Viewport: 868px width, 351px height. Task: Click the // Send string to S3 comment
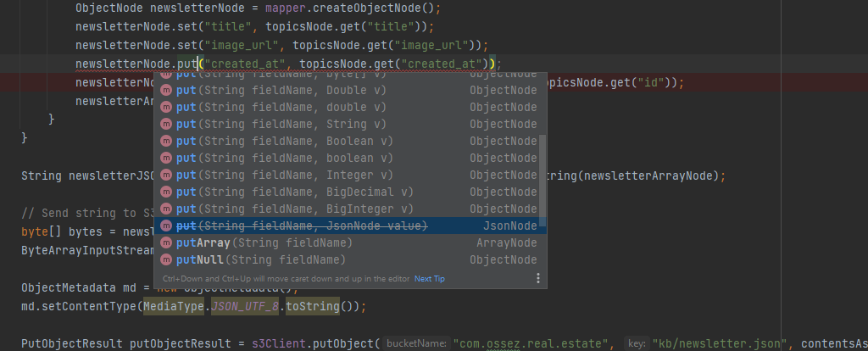[87, 213]
